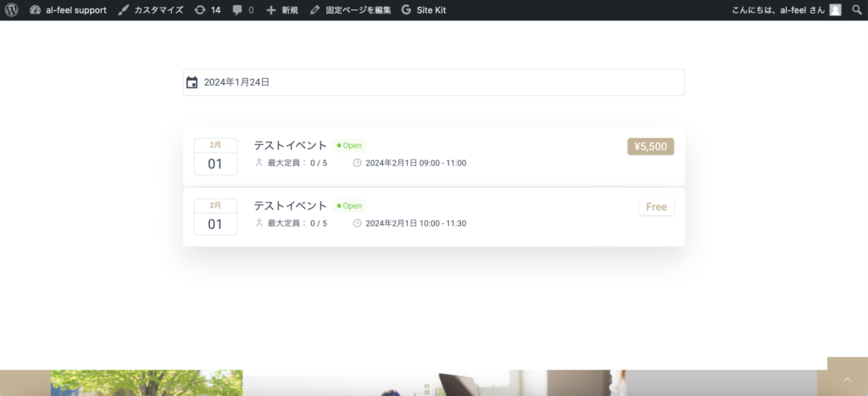This screenshot has width=868, height=396.
Task: Open the comments bubble icon
Action: coord(237,10)
